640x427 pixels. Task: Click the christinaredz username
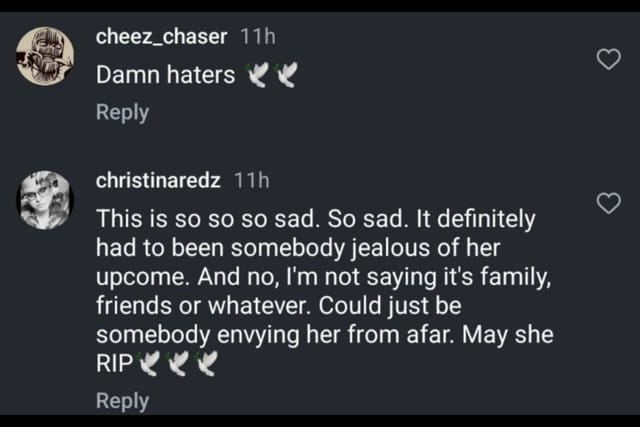click(158, 181)
